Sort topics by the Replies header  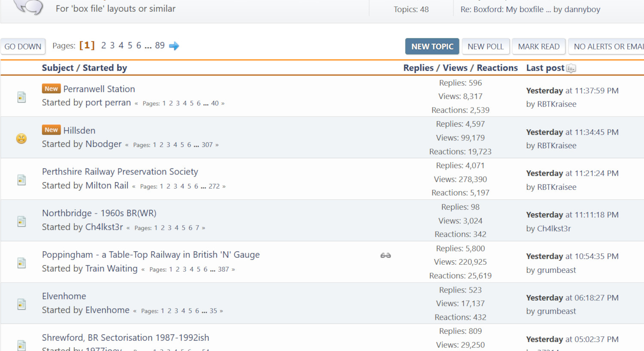pos(418,68)
